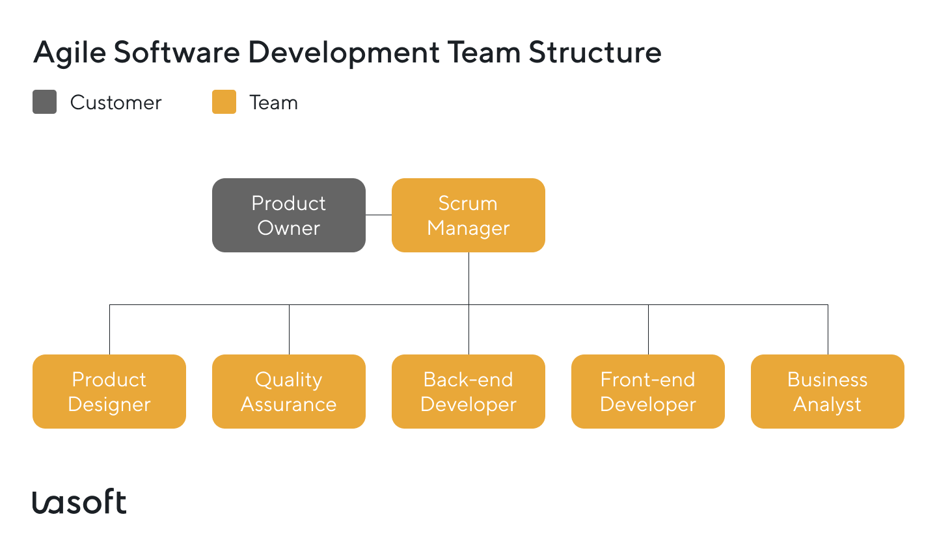Select the Back-end Developer node
The height and width of the screenshot is (560, 937).
pyautogui.click(x=468, y=391)
